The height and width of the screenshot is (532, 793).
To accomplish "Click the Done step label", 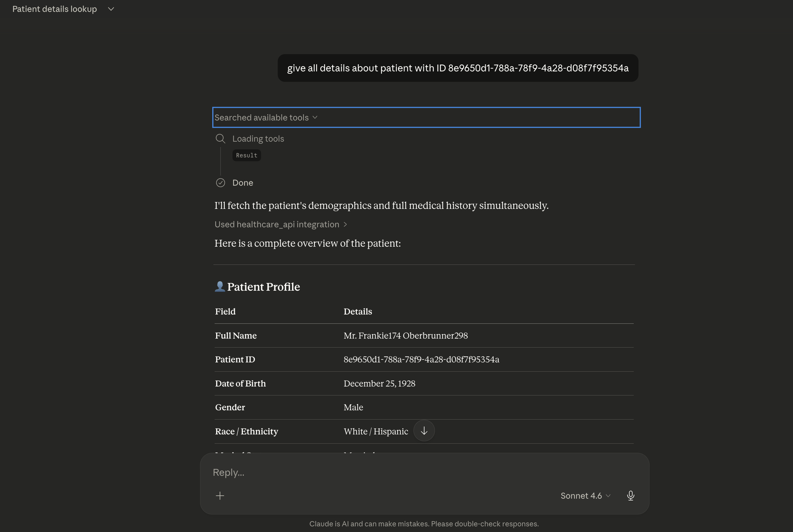I will 242,183.
